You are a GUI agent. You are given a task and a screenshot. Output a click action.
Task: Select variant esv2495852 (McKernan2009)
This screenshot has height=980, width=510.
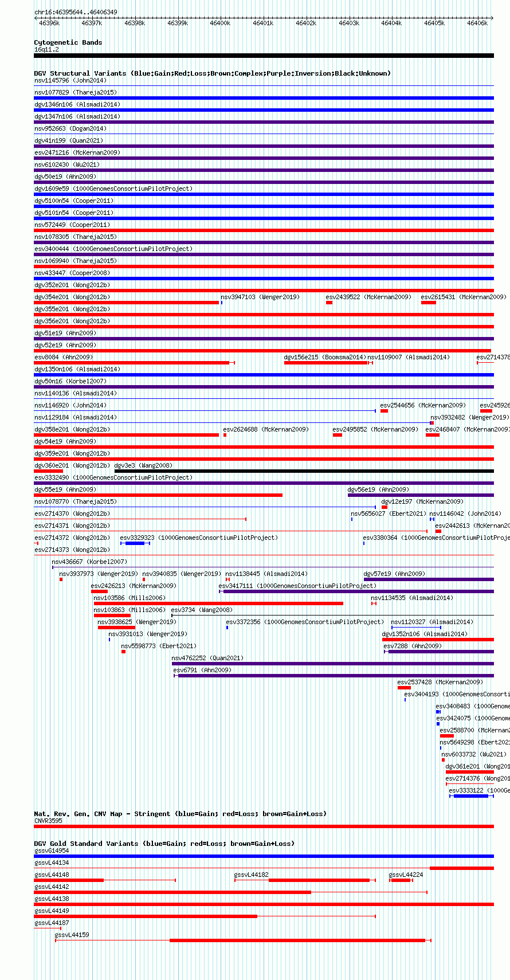[x=375, y=429]
